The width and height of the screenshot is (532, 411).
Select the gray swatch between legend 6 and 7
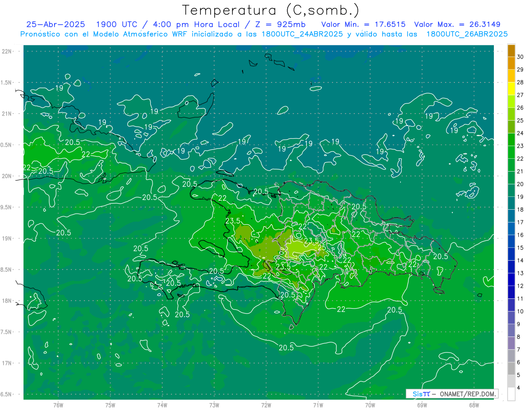[x=511, y=356]
